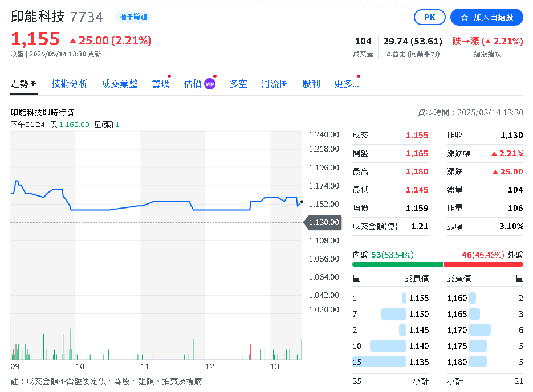The image size is (533, 392).
Task: Click the 成交金額(億) 1.21 value
Action: point(420,226)
